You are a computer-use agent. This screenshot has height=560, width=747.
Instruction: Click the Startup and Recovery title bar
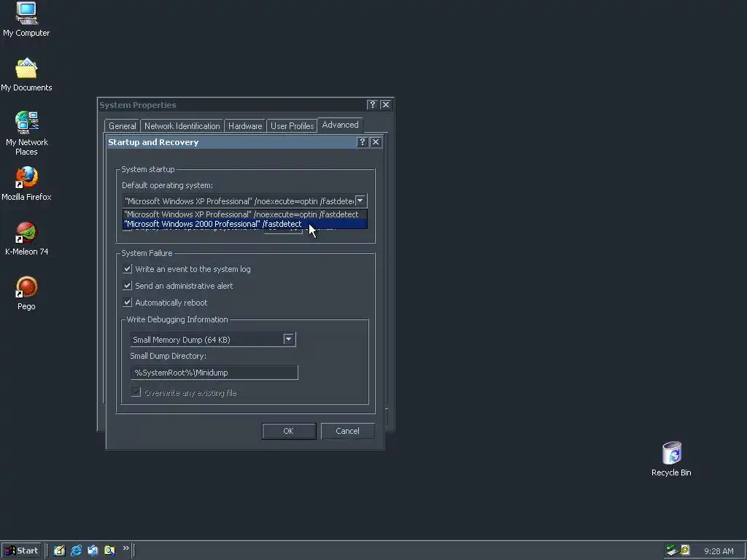(x=231, y=142)
